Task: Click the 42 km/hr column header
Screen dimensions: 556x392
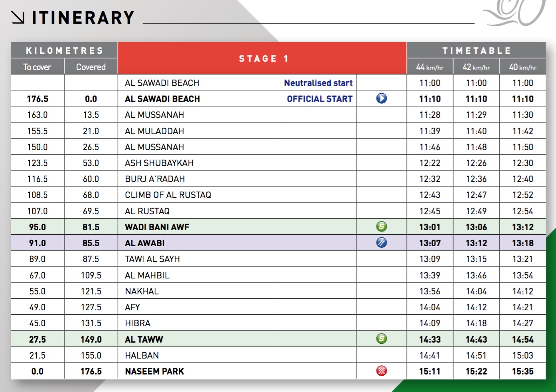Action: (x=476, y=67)
